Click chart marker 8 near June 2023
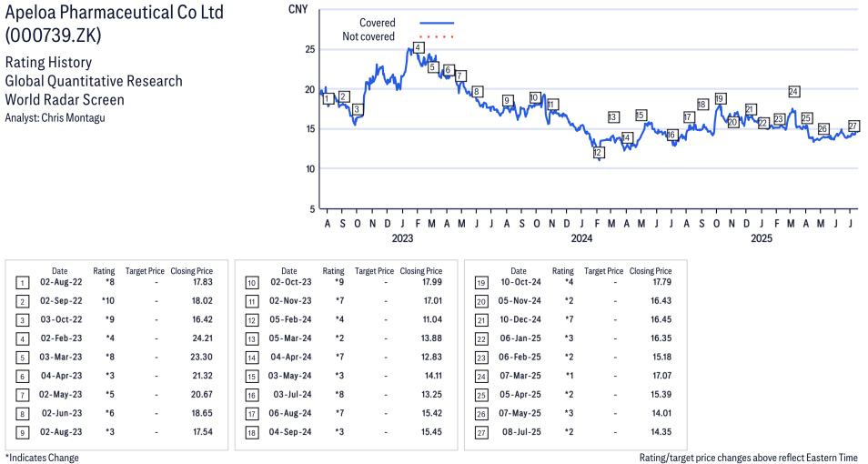 click(477, 91)
